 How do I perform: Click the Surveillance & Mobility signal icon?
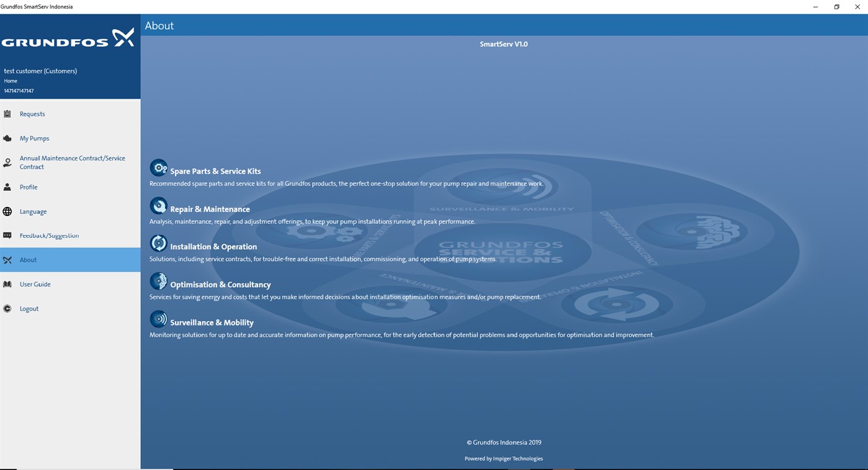click(x=158, y=318)
